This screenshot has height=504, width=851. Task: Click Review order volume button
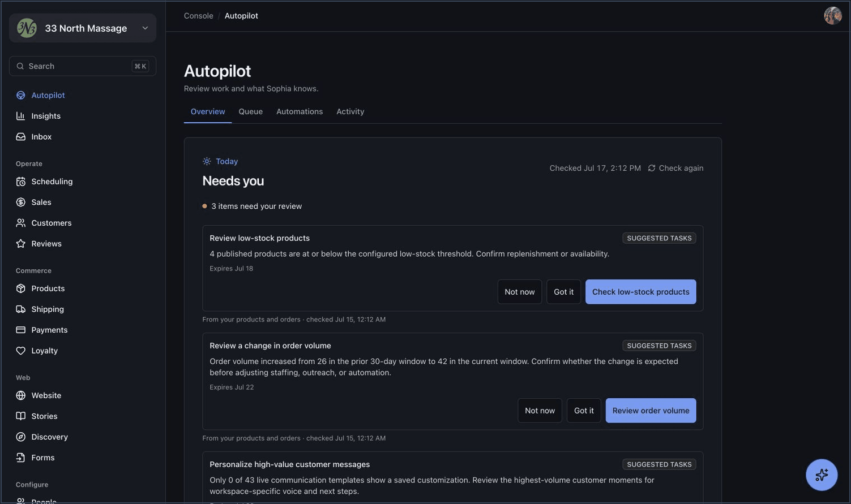coord(651,411)
